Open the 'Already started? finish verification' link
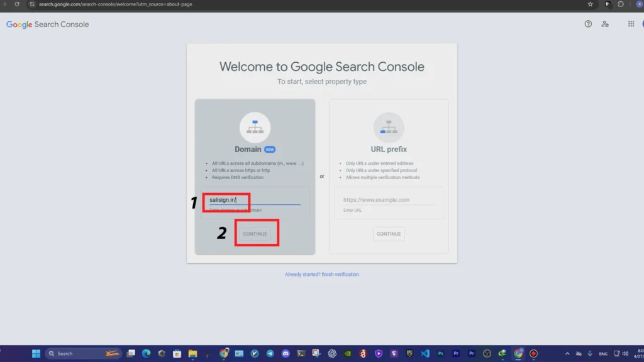Screen dimensions: 644x362 (322, 274)
